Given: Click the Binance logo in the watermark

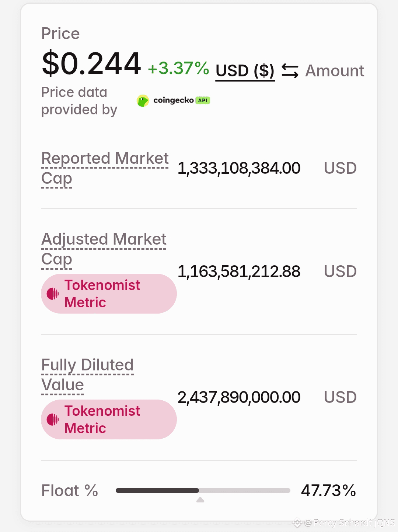Looking at the screenshot, I should (297, 523).
